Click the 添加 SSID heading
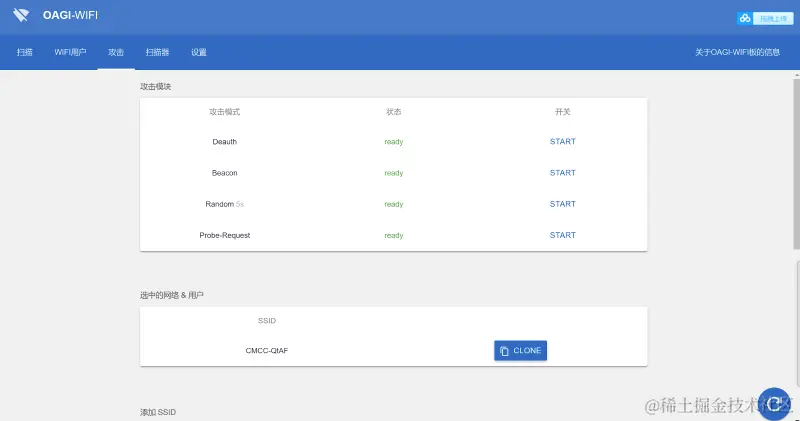The width and height of the screenshot is (800, 421). (158, 412)
